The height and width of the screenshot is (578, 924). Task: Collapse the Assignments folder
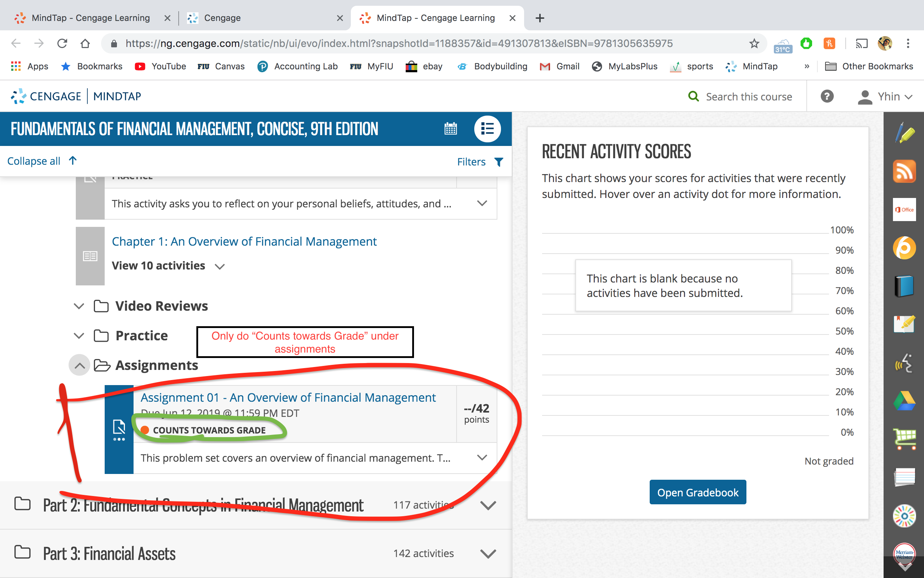[x=79, y=366]
